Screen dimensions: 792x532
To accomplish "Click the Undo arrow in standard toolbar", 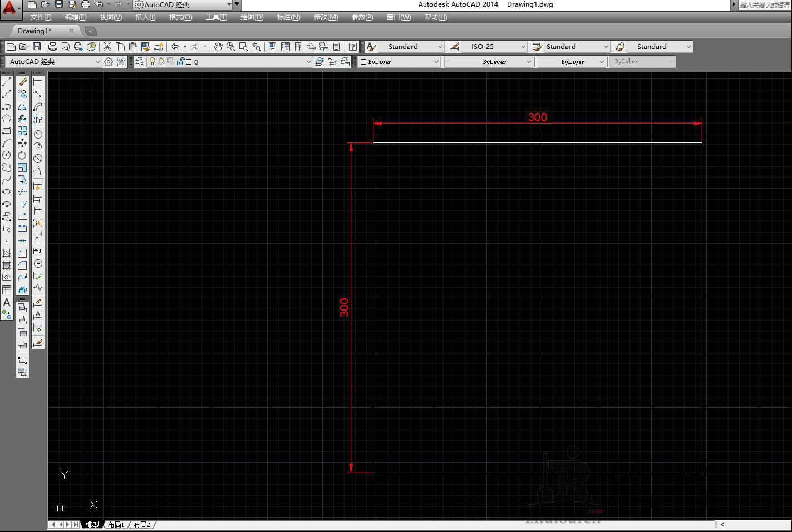I will tap(175, 47).
